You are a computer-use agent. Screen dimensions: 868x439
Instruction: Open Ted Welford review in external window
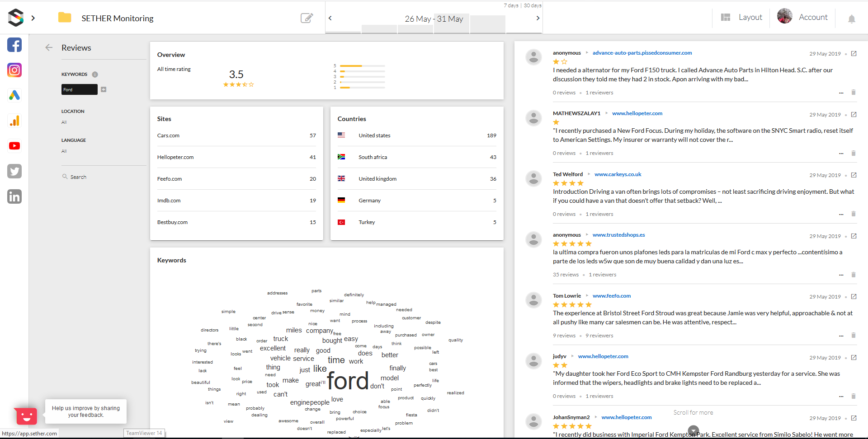[x=854, y=175]
